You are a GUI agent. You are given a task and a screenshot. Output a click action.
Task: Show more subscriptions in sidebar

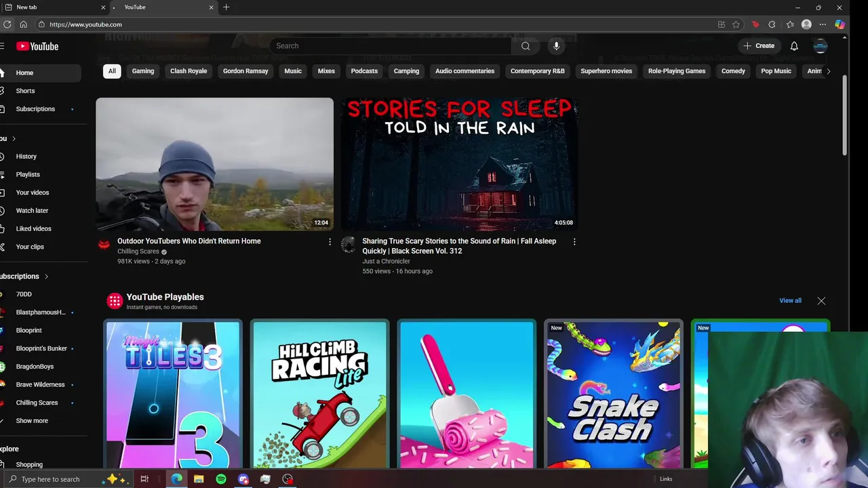point(32,421)
